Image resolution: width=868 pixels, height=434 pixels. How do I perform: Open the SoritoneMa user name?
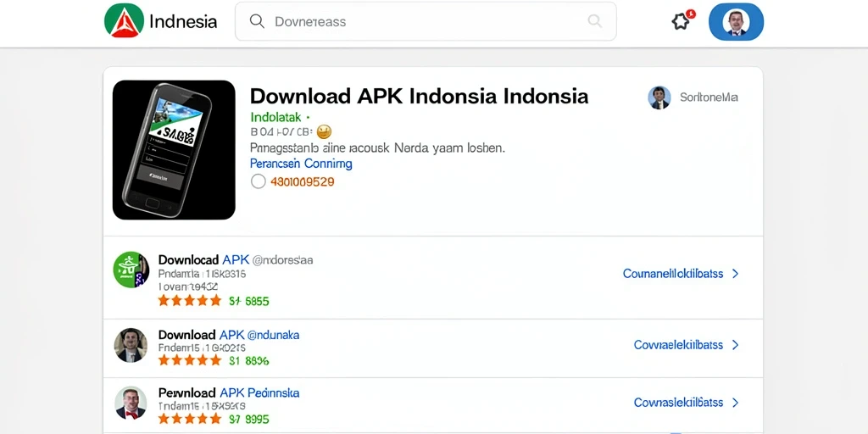coord(709,97)
